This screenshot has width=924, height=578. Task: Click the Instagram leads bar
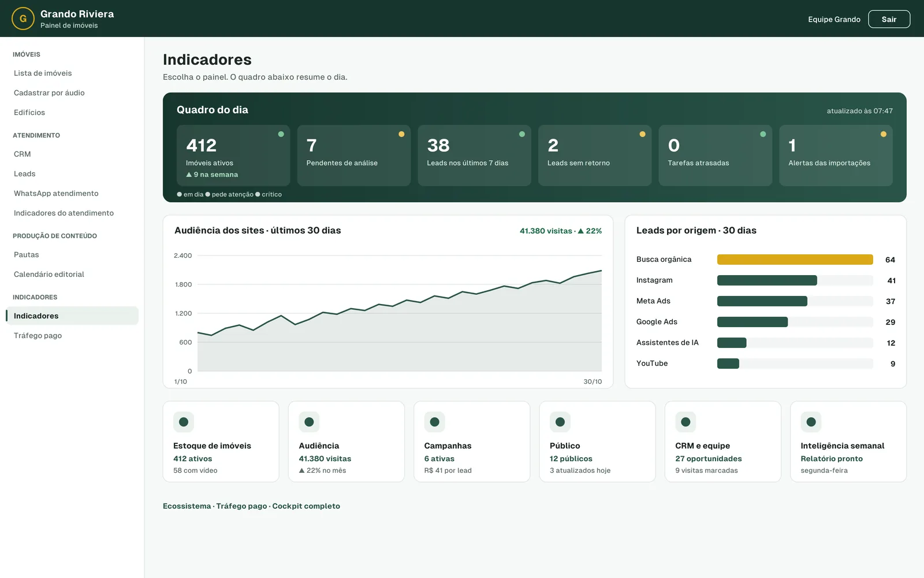click(x=767, y=280)
